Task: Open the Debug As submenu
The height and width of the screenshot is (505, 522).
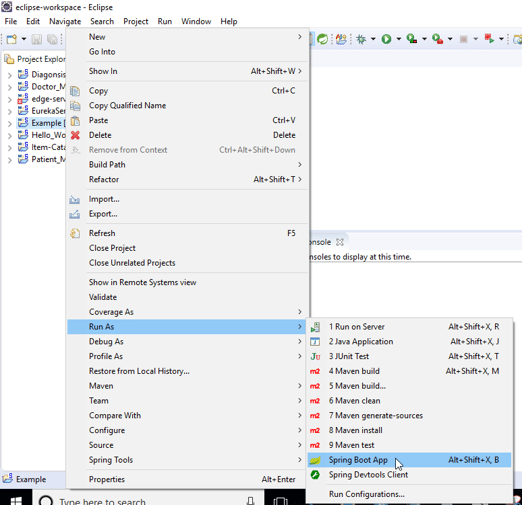Action: [187, 342]
